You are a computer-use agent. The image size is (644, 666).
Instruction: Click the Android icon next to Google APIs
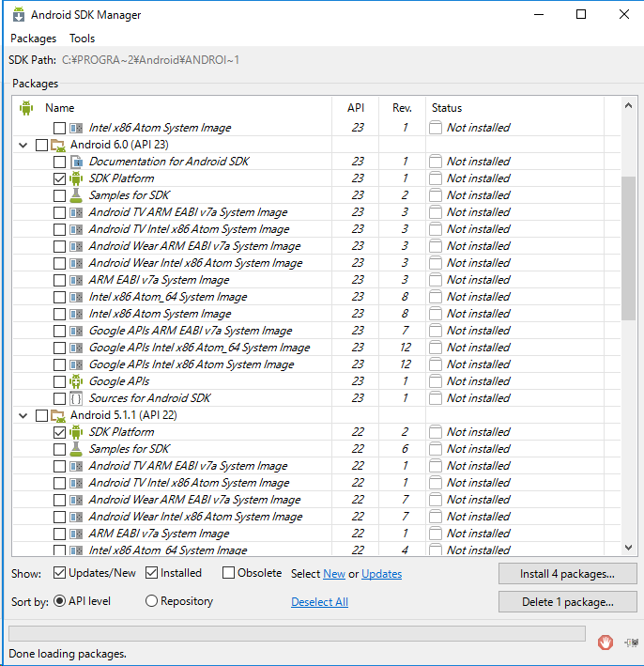click(x=76, y=381)
